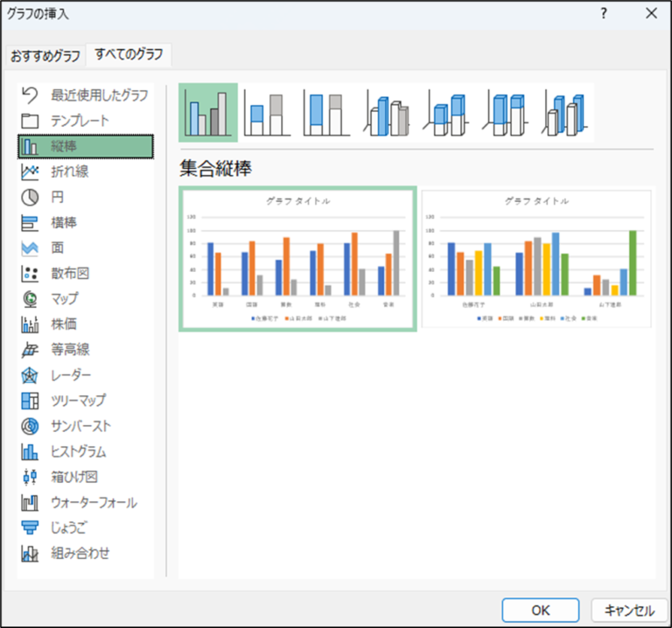Image resolution: width=672 pixels, height=628 pixels.
Task: Open 最近使用したグラフ category
Action: tap(86, 95)
